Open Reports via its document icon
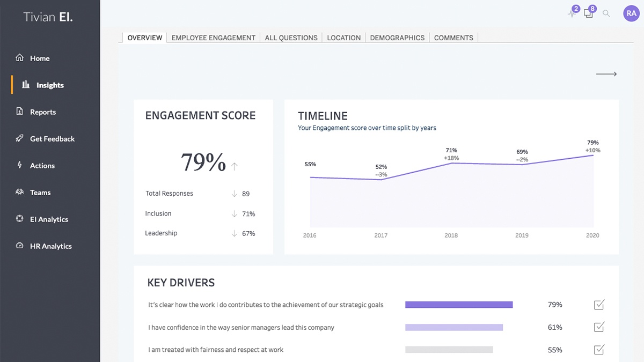 pyautogui.click(x=20, y=112)
